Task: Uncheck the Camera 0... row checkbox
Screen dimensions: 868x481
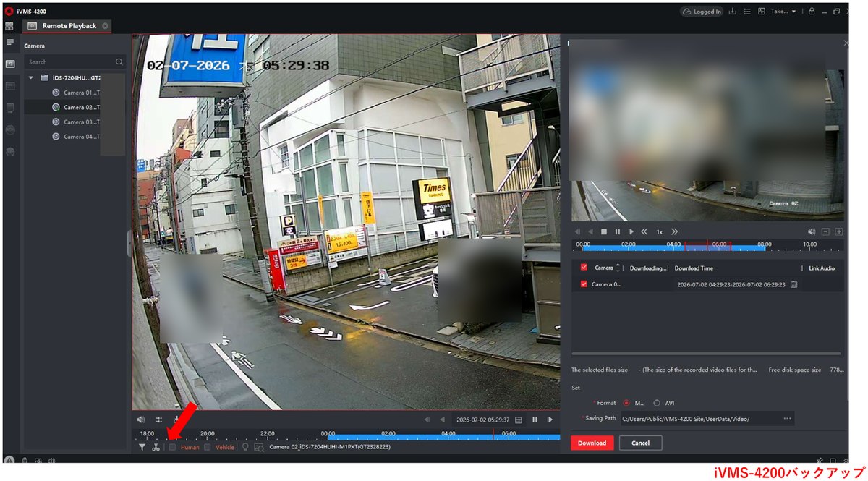Action: coord(584,284)
